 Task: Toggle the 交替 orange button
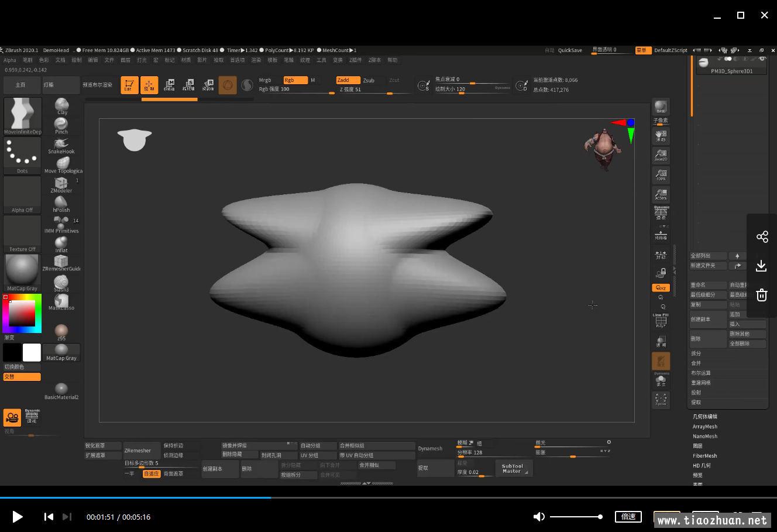tap(22, 377)
